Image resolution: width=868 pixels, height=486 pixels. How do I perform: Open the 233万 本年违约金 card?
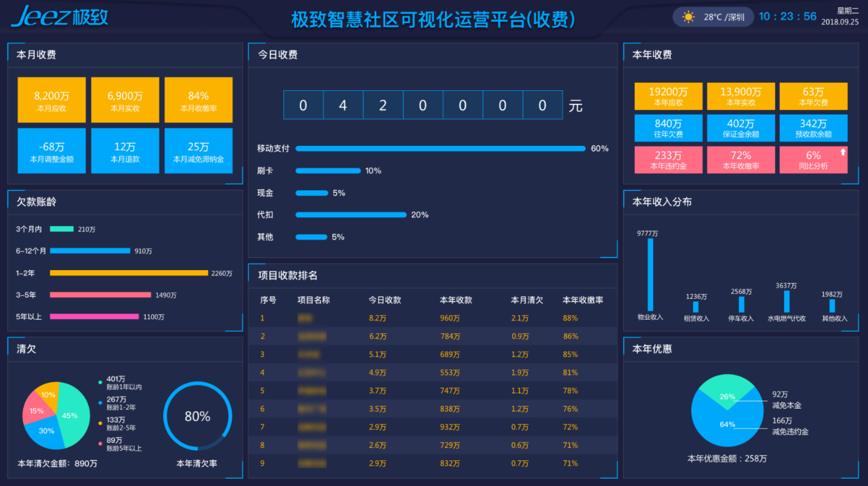(x=669, y=160)
